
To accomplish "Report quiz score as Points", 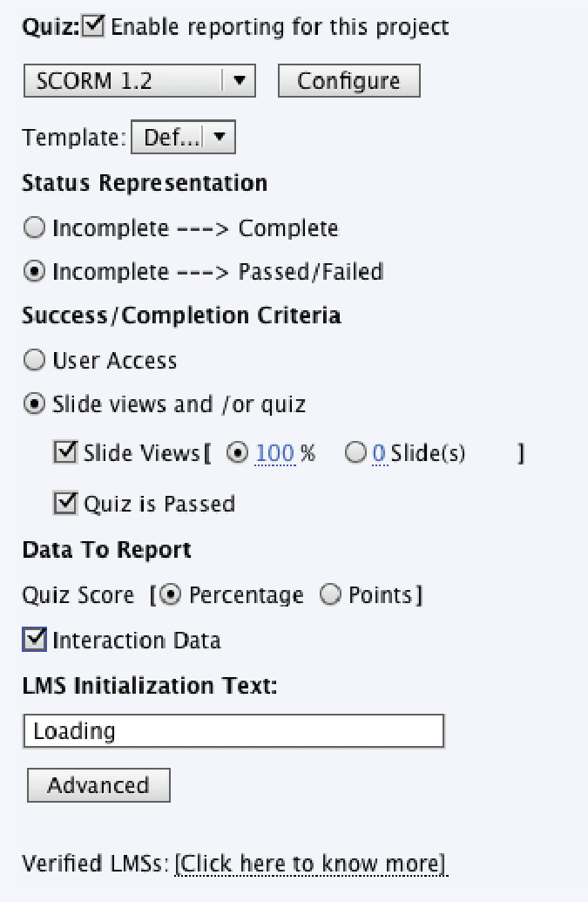I will (x=331, y=595).
